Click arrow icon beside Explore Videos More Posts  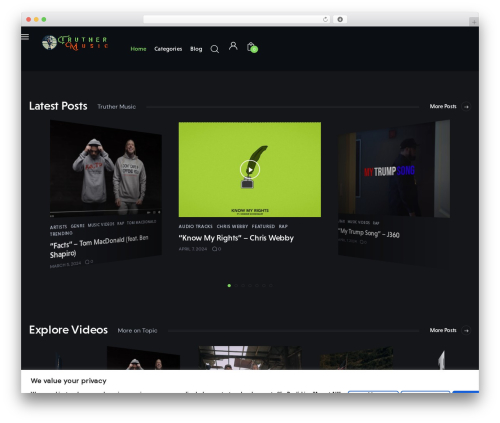point(466,330)
